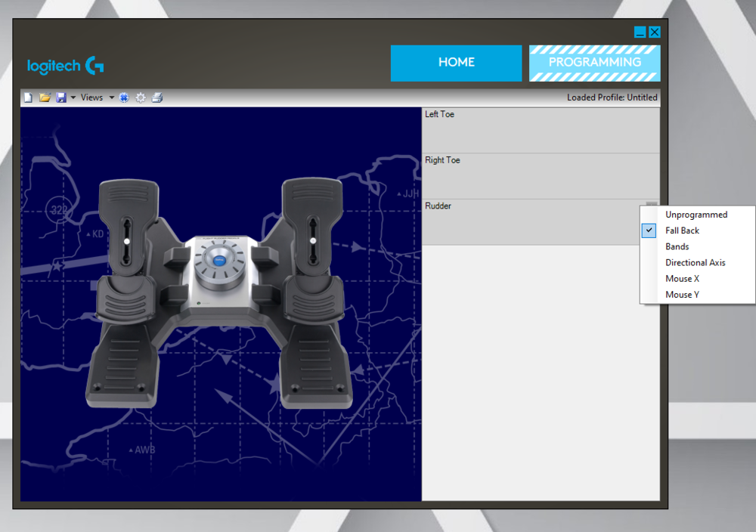Select Bands from the Rudder menu
This screenshot has height=532, width=756.
(x=697, y=246)
